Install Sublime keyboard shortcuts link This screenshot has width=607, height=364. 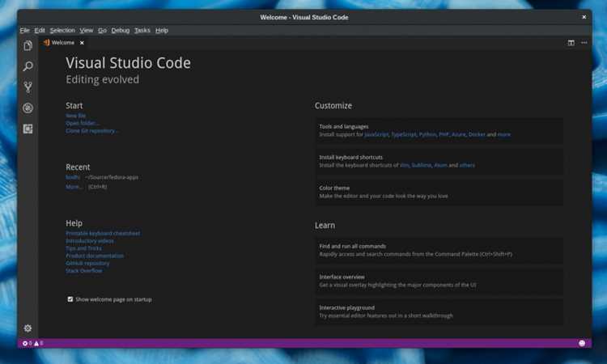coord(421,165)
